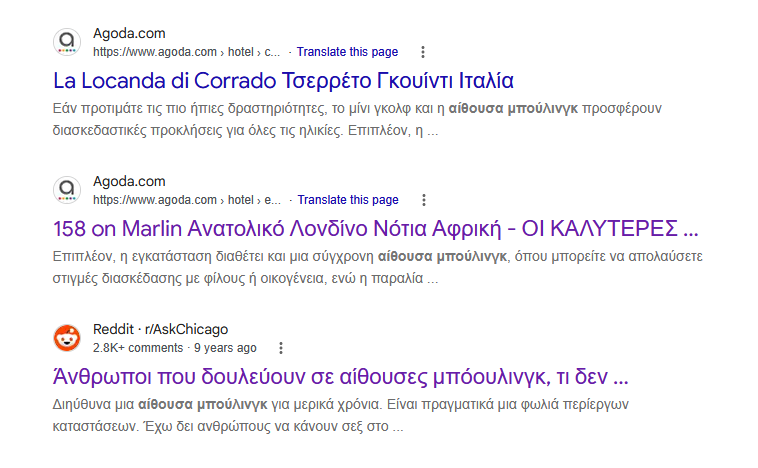Click the Reddit · r/AskChicago source label
Image resolution: width=758 pixels, height=468 pixels.
pos(160,329)
